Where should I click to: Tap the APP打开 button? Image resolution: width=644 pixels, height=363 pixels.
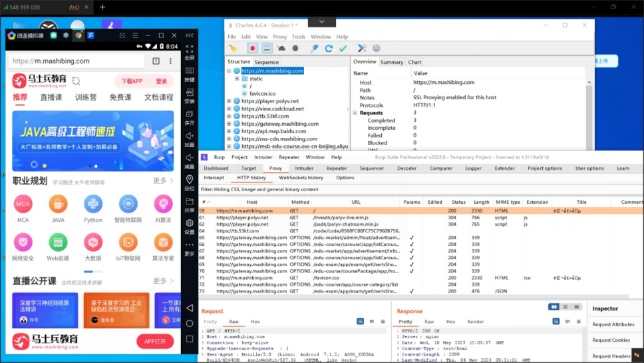tap(155, 342)
